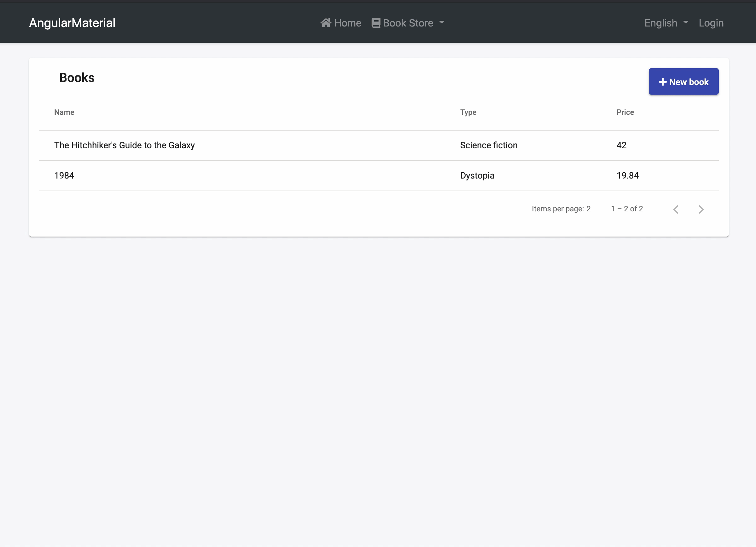
Task: Go to next page with right chevron
Action: click(x=701, y=209)
